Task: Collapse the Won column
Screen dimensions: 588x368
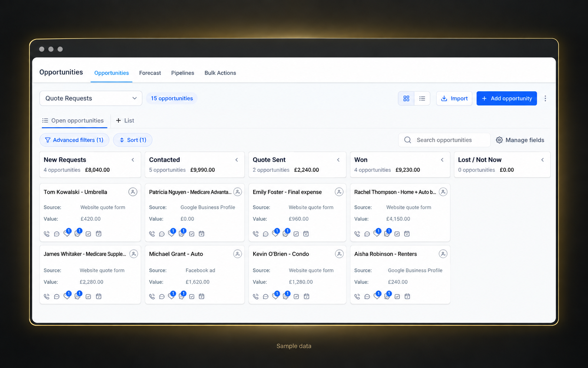Action: click(x=442, y=160)
